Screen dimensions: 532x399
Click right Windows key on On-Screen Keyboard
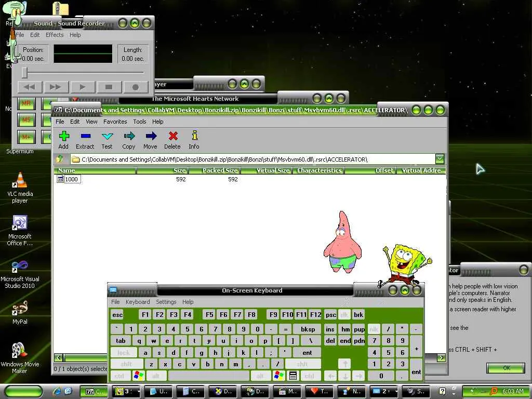point(279,376)
